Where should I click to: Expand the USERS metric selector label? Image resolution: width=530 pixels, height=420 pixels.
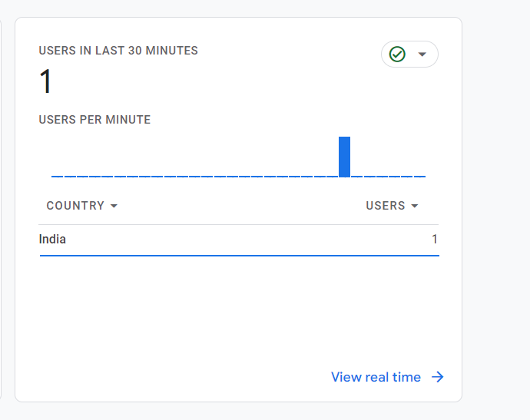point(386,206)
